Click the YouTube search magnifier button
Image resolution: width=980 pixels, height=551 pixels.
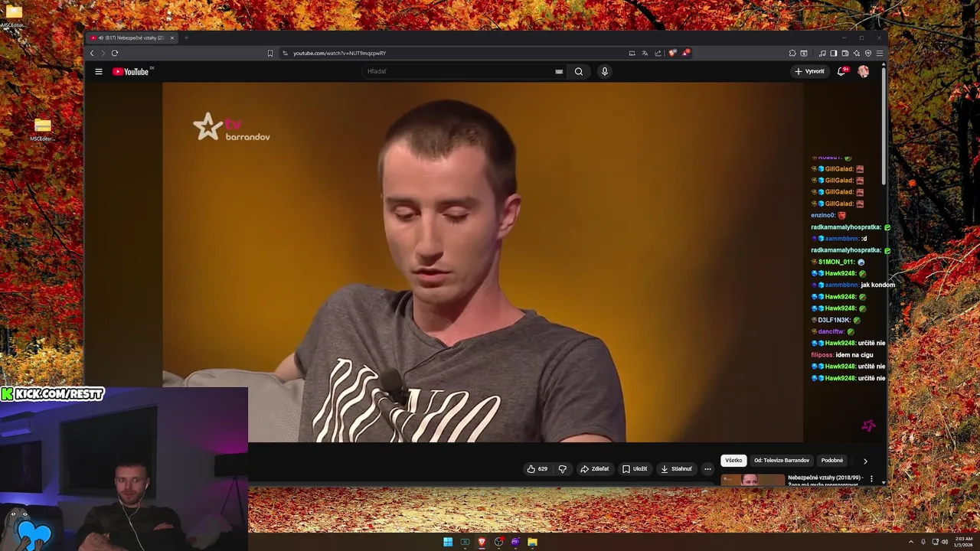pos(579,71)
